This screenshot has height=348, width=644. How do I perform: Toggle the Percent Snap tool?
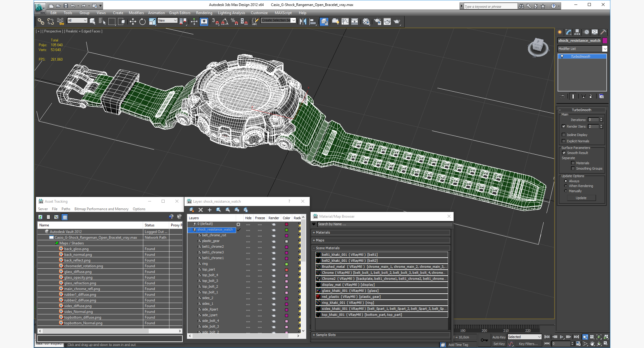click(235, 21)
